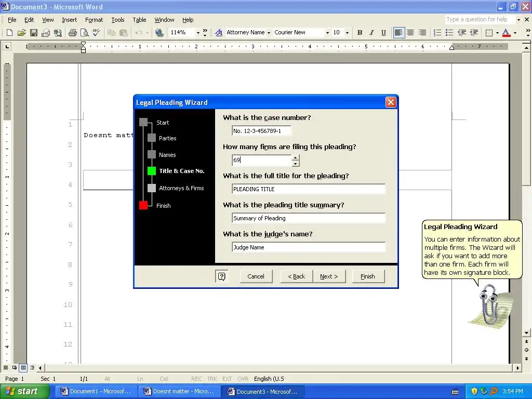Switch to Web Layout view icon
Viewport: 532px width, 399px height.
click(x=14, y=367)
